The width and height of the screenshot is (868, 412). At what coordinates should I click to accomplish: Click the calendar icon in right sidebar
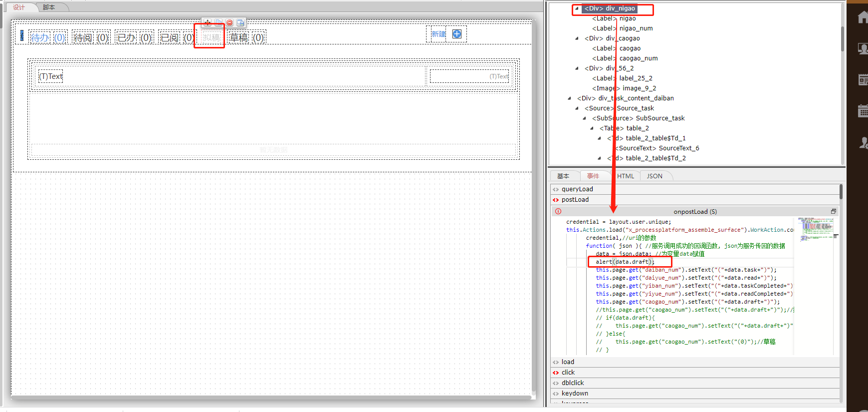[863, 111]
